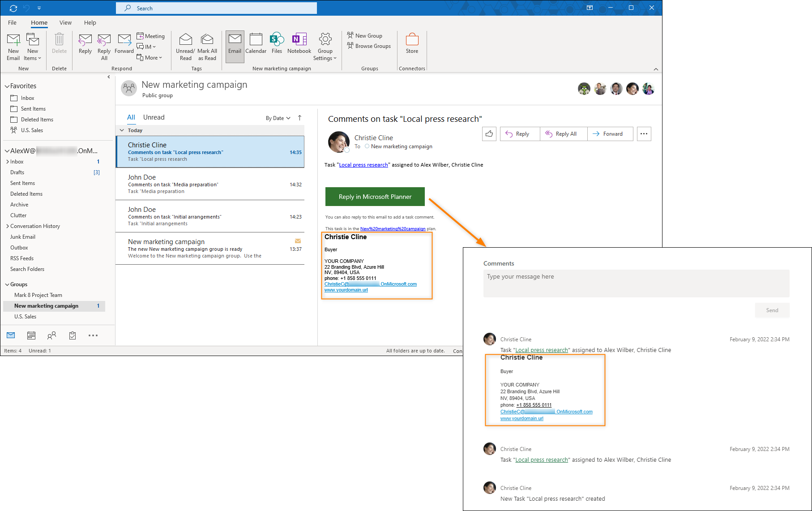Click Forward button in reading pane
The height and width of the screenshot is (511, 812).
[610, 134]
